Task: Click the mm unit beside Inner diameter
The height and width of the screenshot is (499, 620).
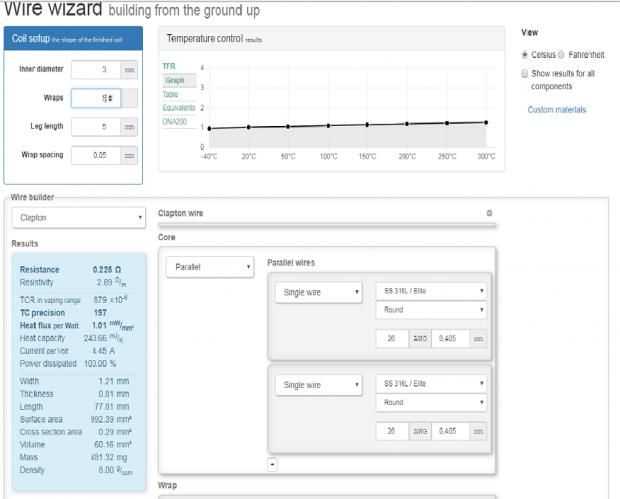Action: pos(129,70)
